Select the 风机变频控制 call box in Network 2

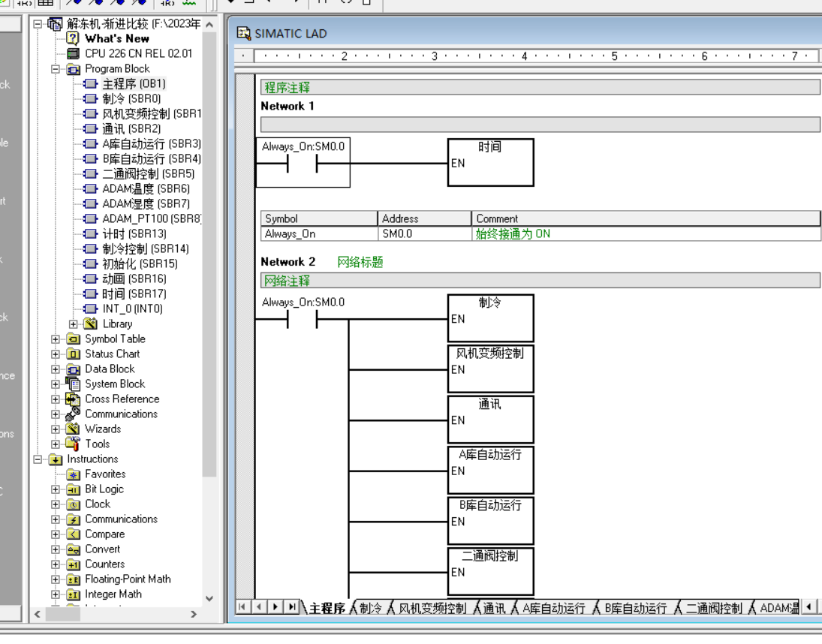pos(491,369)
